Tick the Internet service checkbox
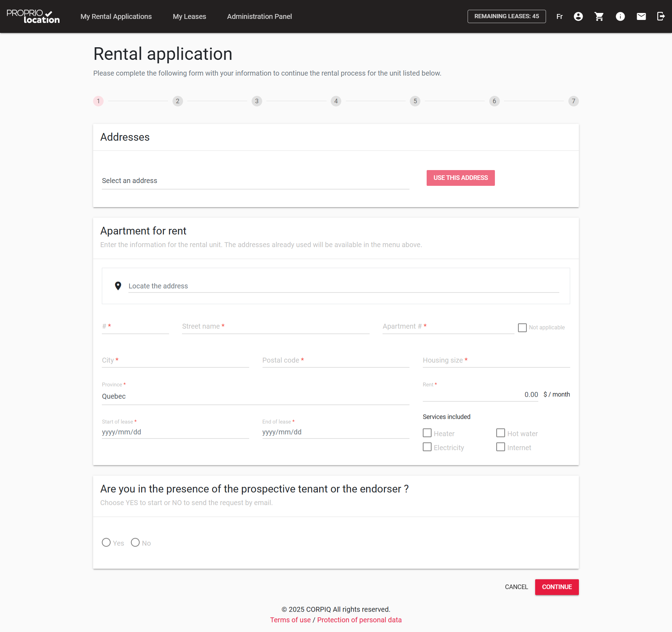This screenshot has height=632, width=672. click(x=500, y=447)
